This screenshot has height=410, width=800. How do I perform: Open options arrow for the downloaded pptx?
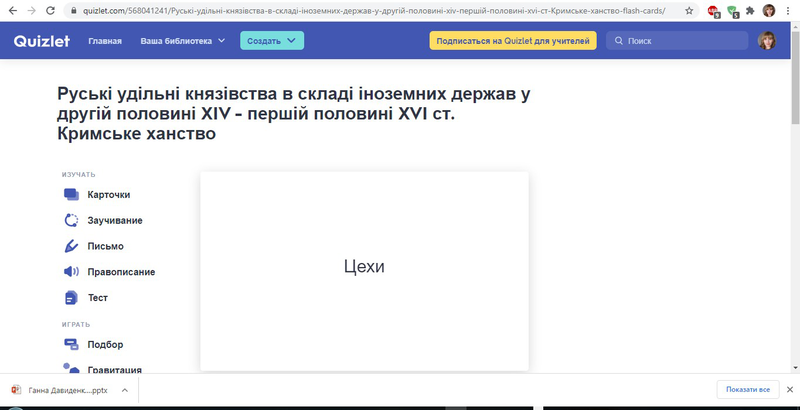(124, 390)
